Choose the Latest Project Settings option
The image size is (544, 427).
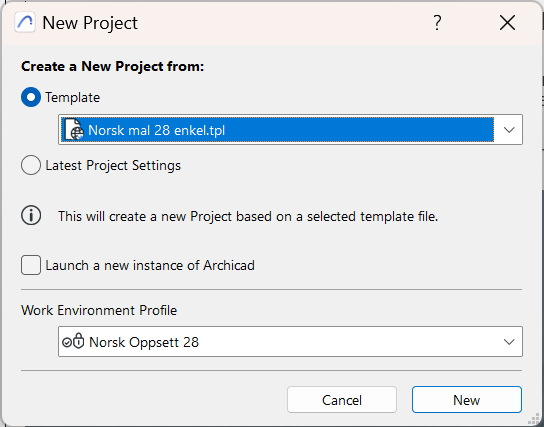[31, 165]
